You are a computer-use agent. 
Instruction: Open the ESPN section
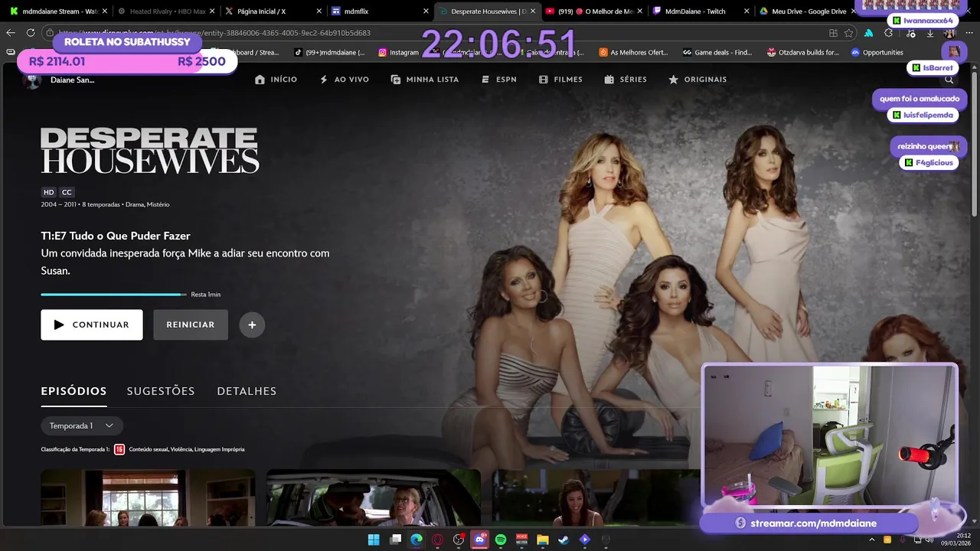pyautogui.click(x=498, y=80)
